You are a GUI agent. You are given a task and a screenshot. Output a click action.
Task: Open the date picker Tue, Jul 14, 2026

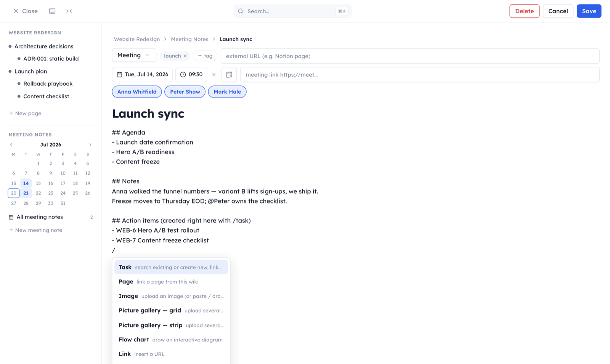(142, 75)
